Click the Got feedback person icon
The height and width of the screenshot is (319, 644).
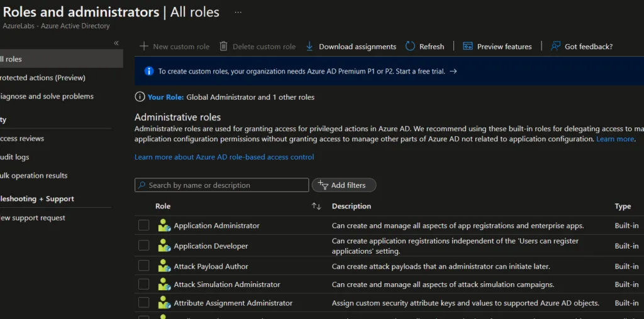tap(556, 46)
